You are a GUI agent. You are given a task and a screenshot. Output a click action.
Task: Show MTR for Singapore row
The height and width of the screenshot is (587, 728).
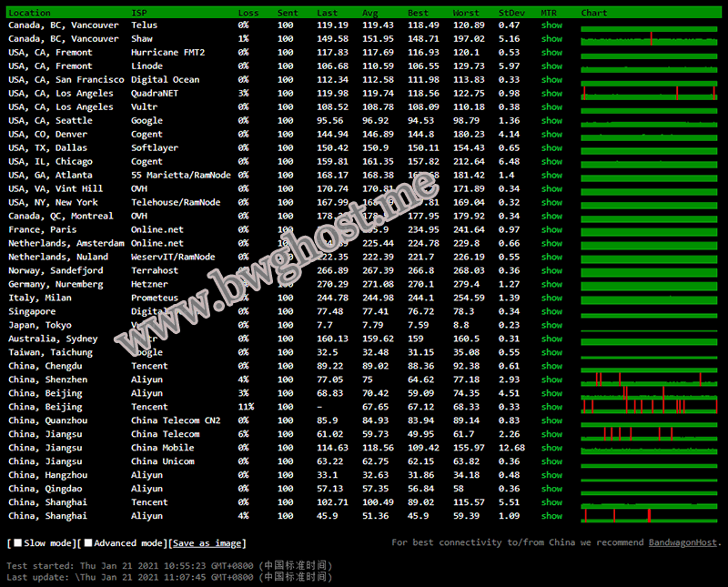point(551,311)
